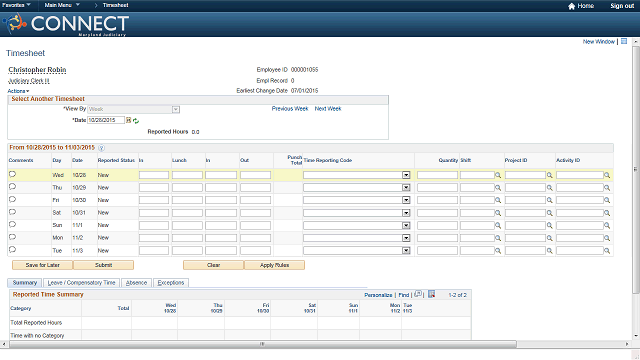The height and width of the screenshot is (360, 640).
Task: Go to Previous Week
Action: [290, 109]
